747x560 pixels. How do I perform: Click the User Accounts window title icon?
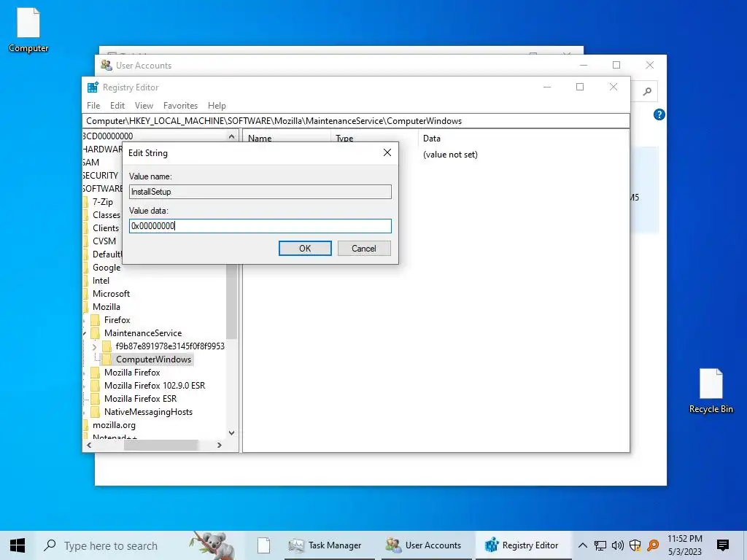click(x=107, y=65)
